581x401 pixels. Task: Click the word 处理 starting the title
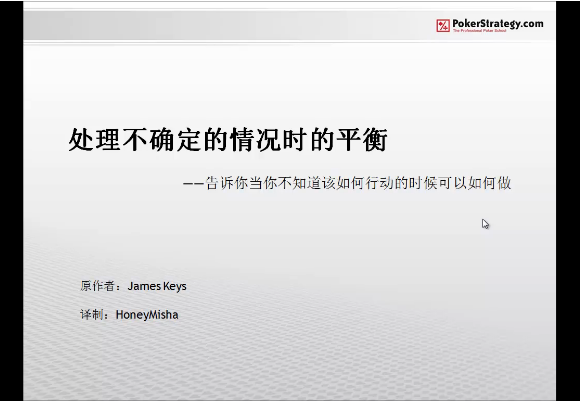tap(94, 140)
